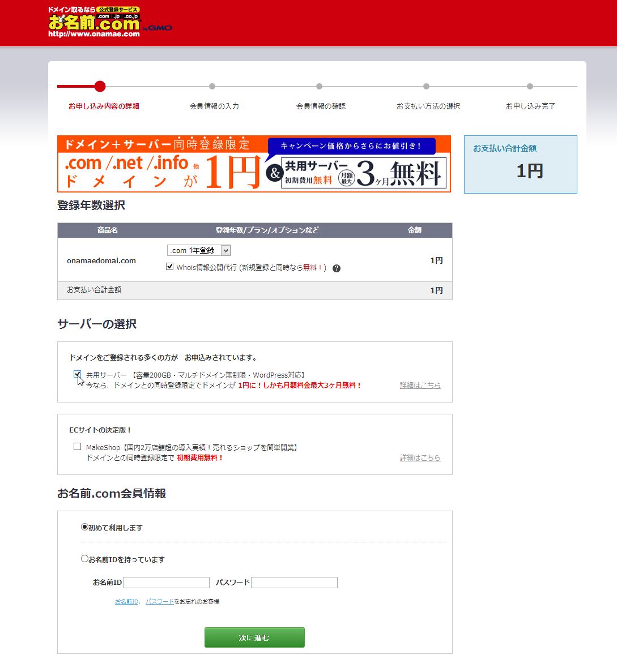Click the active red progress step marker
617x672 pixels.
tap(100, 86)
